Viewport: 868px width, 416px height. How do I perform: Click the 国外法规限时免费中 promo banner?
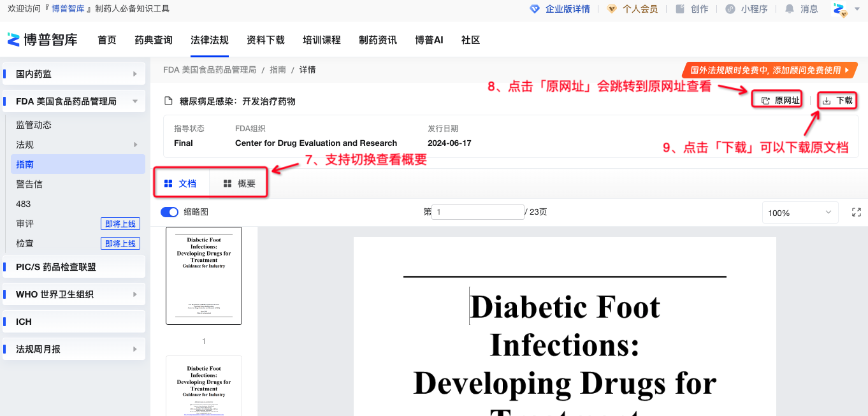tap(770, 70)
